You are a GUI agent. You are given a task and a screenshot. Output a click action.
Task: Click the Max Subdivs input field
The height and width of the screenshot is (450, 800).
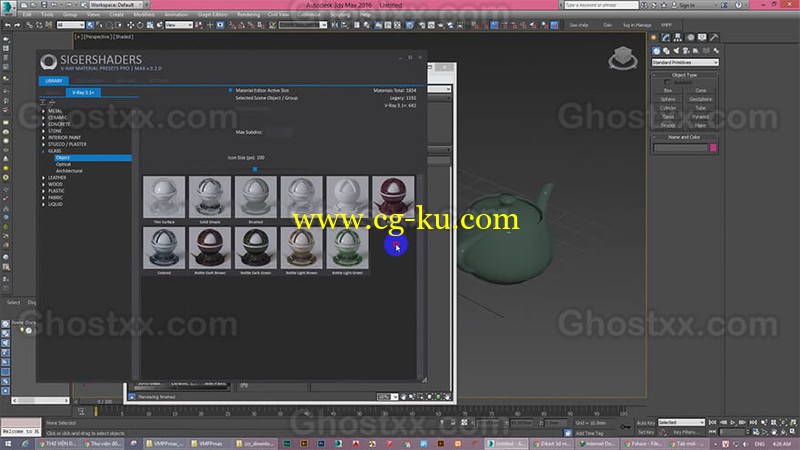point(279,132)
